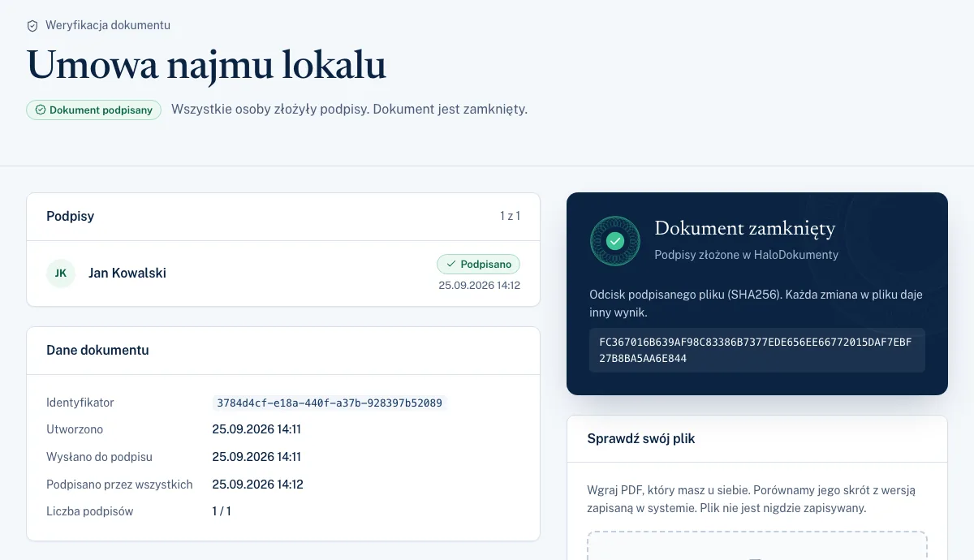Image resolution: width=974 pixels, height=560 pixels.
Task: Click the Sprawdź swój plik heading
Action: click(x=641, y=439)
